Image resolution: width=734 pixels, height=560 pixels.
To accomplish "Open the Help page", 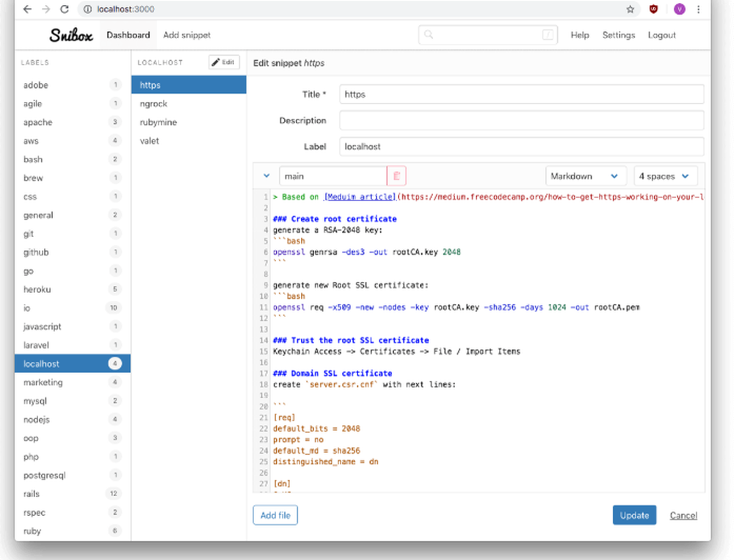I will click(580, 35).
